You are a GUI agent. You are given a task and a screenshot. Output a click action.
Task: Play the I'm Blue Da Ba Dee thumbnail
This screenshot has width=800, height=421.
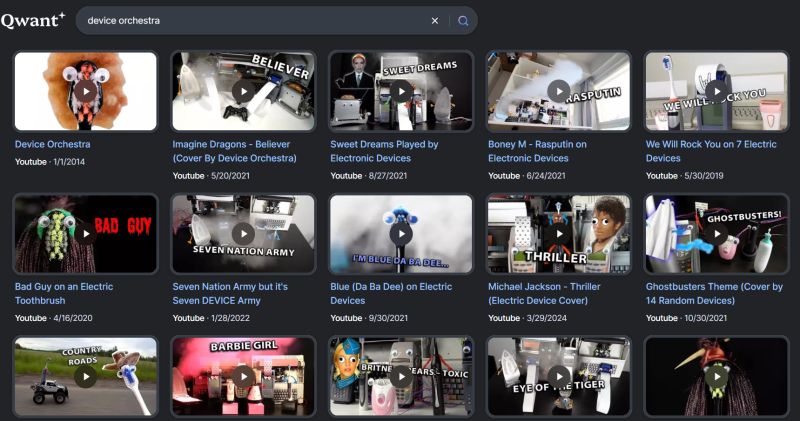coord(401,234)
